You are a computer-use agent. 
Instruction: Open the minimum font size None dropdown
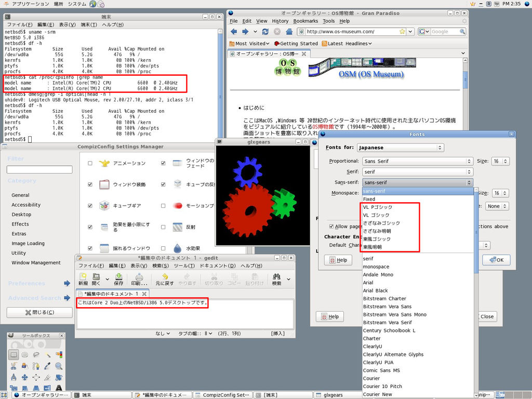coord(497,206)
